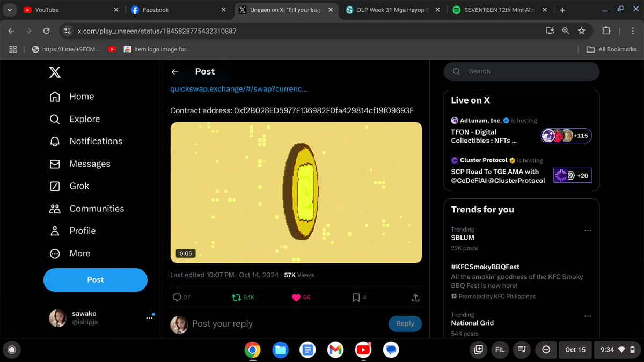Click the share post icon
This screenshot has width=644, height=362.
pyautogui.click(x=415, y=297)
